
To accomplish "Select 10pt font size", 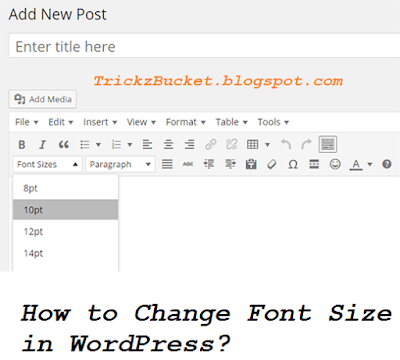I will point(65,210).
